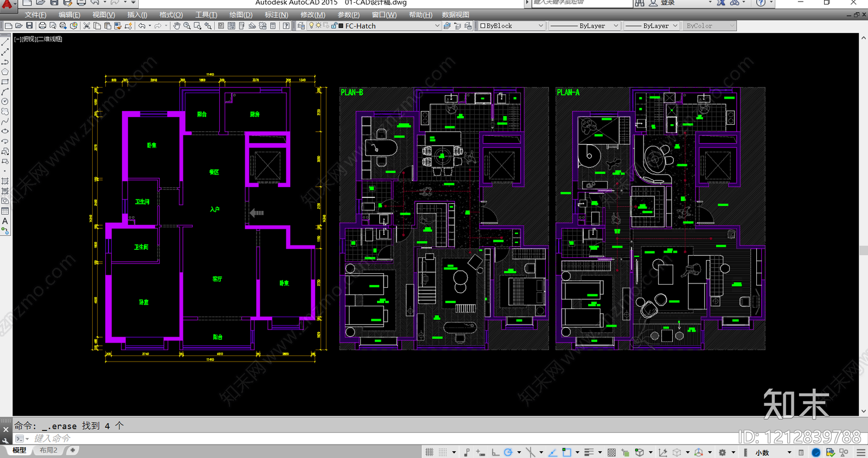Open the FC-Hatch layer dropdown

pos(437,25)
